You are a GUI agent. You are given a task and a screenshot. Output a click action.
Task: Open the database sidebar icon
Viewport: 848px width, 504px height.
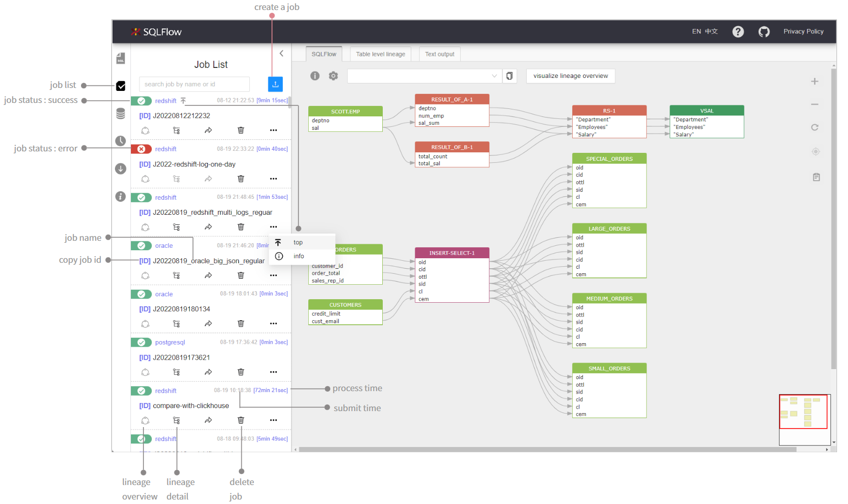[120, 114]
